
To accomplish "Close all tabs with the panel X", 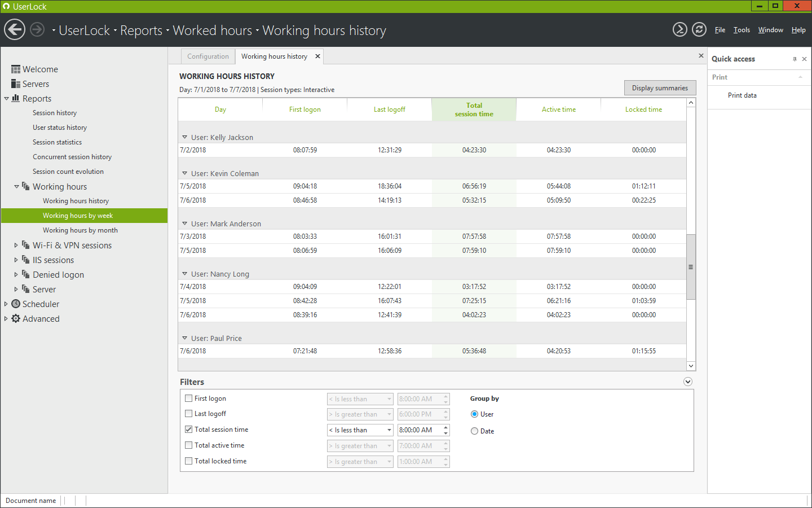I will click(701, 55).
